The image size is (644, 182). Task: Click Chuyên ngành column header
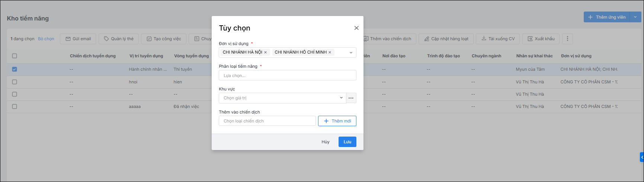click(x=486, y=56)
